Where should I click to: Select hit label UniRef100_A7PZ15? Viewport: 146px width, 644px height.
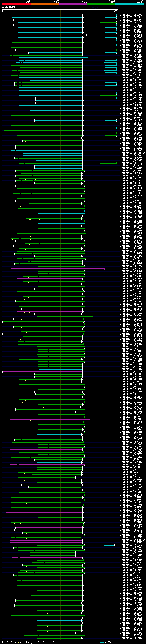(131, 25)
